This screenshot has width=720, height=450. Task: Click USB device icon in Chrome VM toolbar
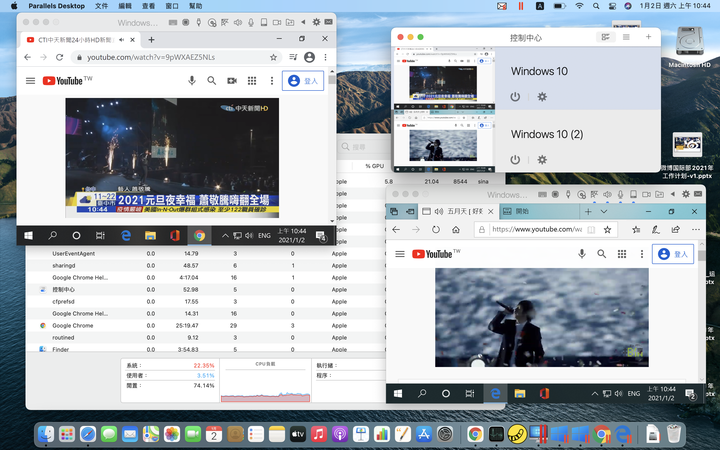[x=199, y=22]
